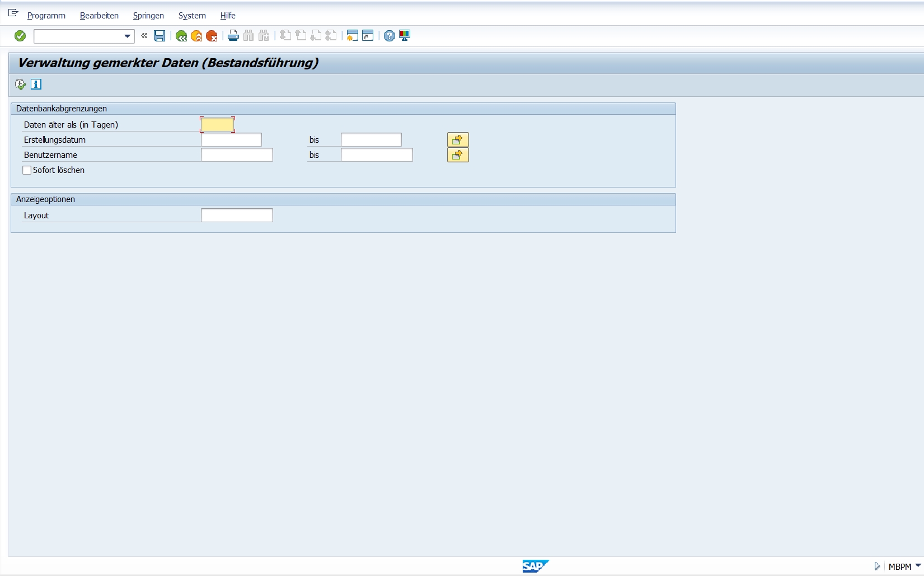Screen dimensions: 924x576
Task: Click the Layout input field
Action: pyautogui.click(x=237, y=216)
